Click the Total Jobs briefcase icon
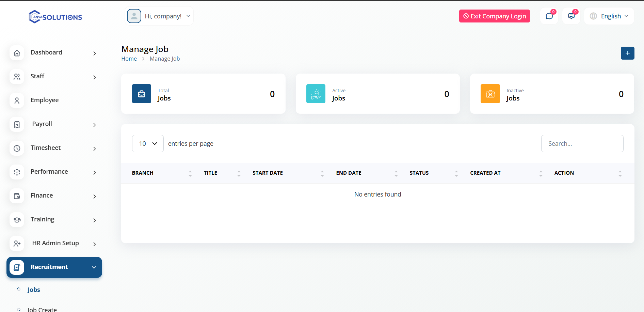Screen dimensions: 644x312 (x=142, y=94)
